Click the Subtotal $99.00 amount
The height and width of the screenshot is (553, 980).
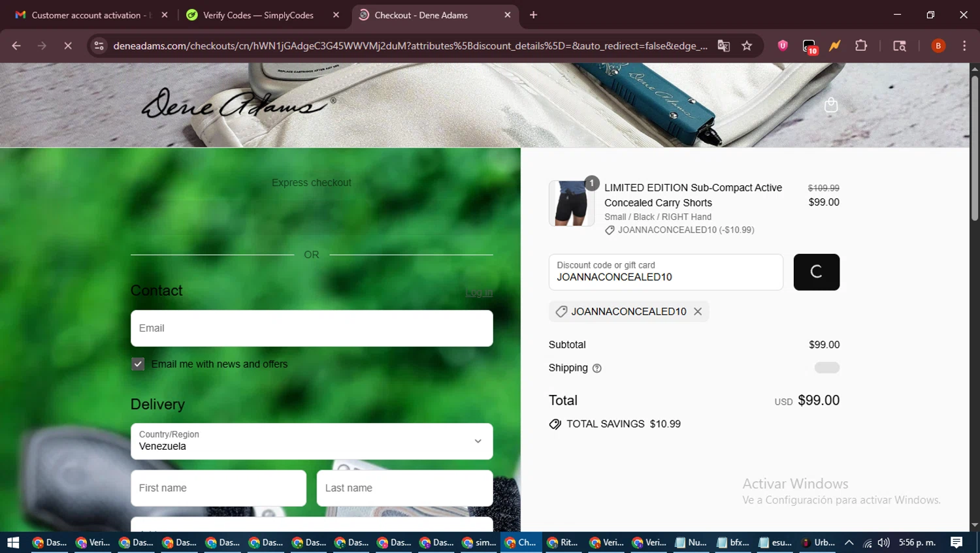[825, 345]
